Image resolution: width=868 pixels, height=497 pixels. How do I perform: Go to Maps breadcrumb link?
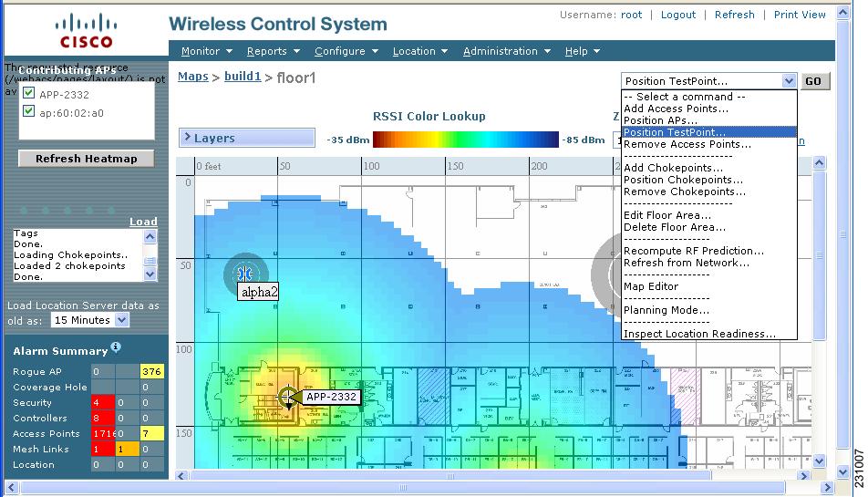click(x=192, y=77)
